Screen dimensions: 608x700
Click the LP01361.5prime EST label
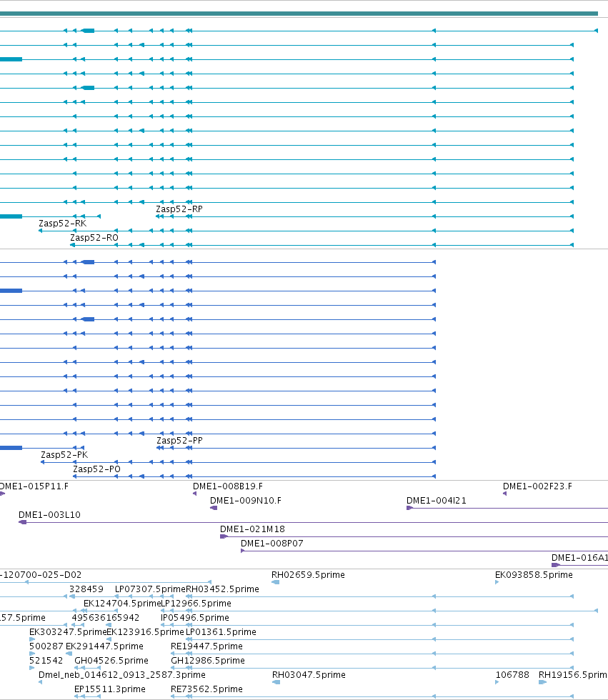click(x=221, y=632)
